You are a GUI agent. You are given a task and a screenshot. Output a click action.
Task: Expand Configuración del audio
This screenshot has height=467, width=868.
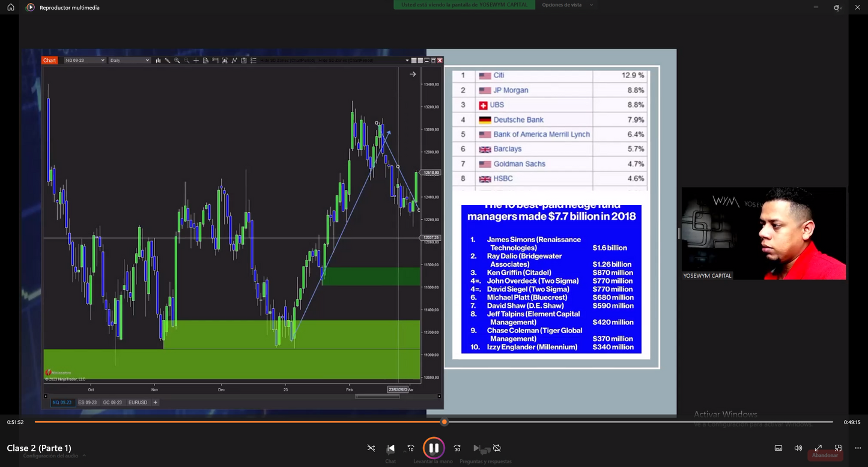pyautogui.click(x=54, y=456)
